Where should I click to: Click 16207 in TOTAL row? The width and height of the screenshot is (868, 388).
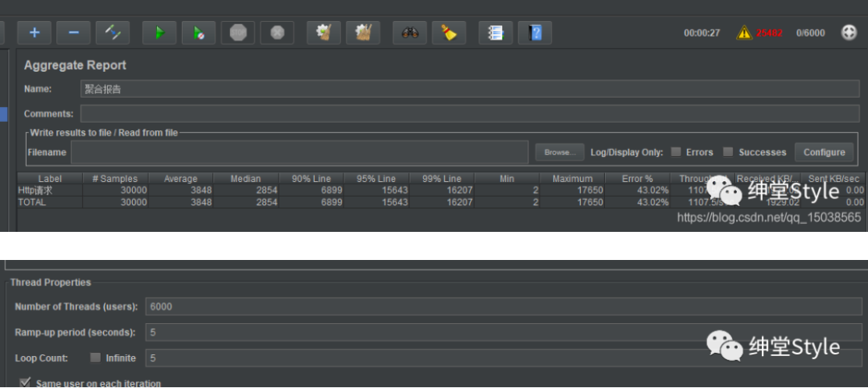(x=460, y=202)
